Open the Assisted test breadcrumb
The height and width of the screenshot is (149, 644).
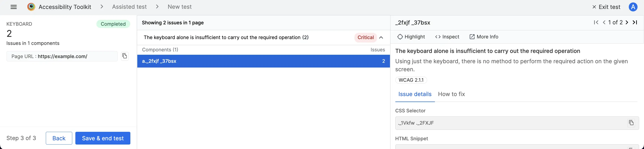(x=129, y=7)
